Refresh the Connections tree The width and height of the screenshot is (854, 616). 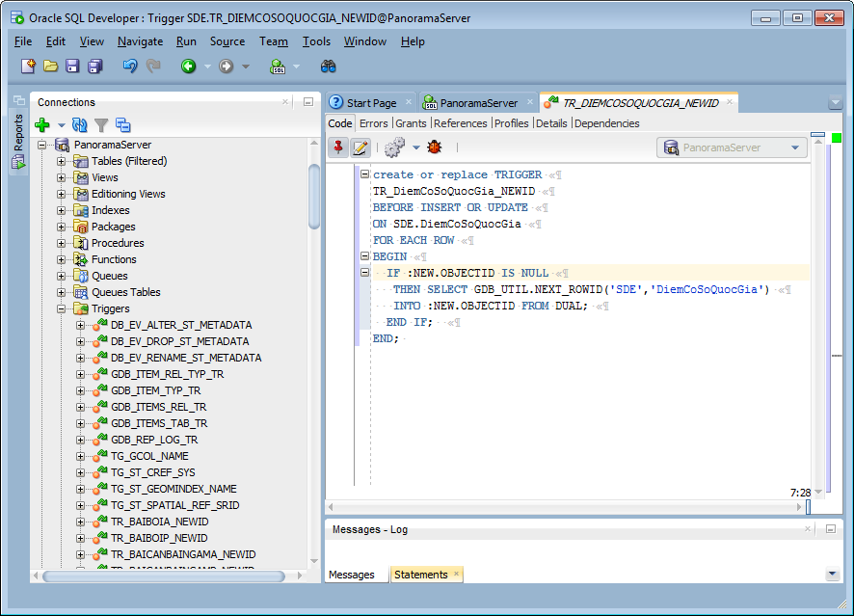pyautogui.click(x=80, y=125)
